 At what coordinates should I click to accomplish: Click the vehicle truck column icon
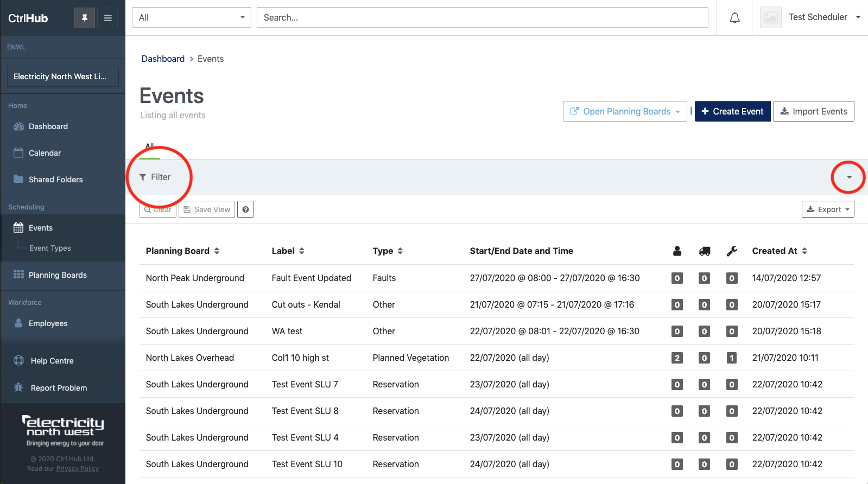pos(705,251)
